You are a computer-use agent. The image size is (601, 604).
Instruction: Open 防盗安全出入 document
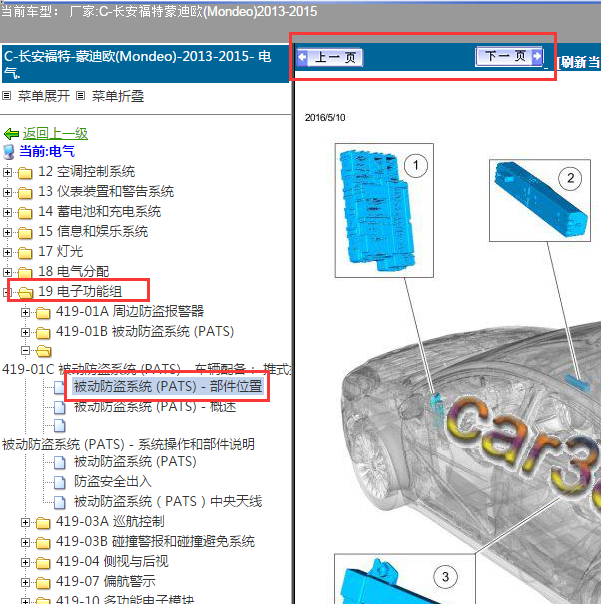[x=113, y=481]
